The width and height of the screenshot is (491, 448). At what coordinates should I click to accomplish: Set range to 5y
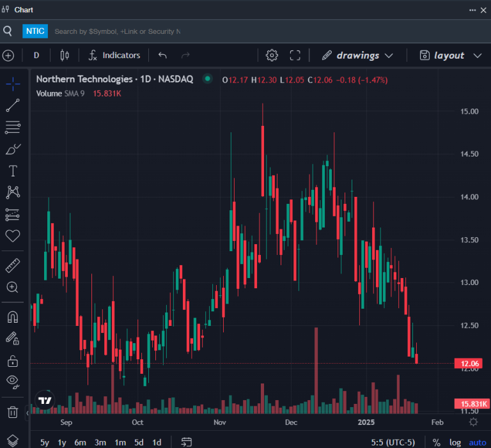click(x=45, y=442)
